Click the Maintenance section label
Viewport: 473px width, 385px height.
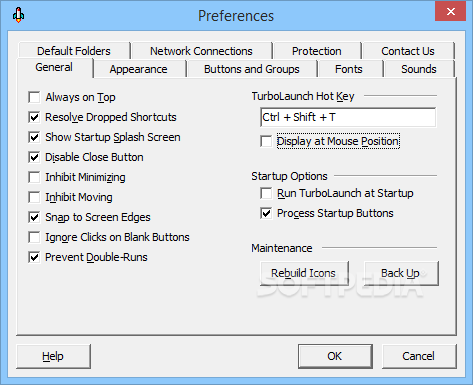pos(282,248)
